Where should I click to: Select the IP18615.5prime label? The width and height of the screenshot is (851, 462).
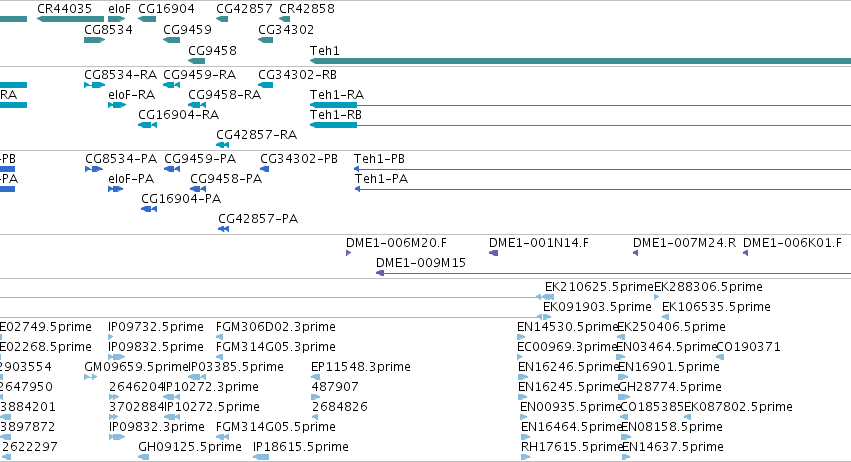[x=301, y=447]
